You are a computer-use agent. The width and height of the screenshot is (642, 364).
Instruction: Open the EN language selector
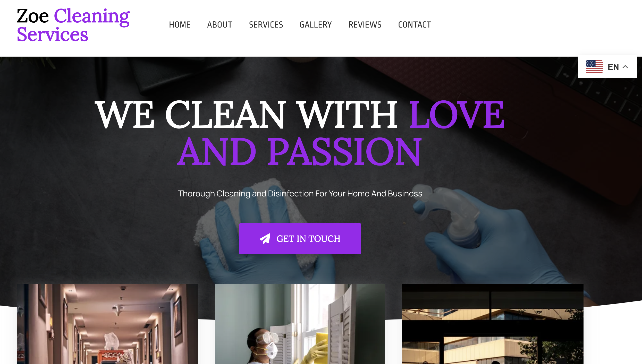[x=607, y=67]
